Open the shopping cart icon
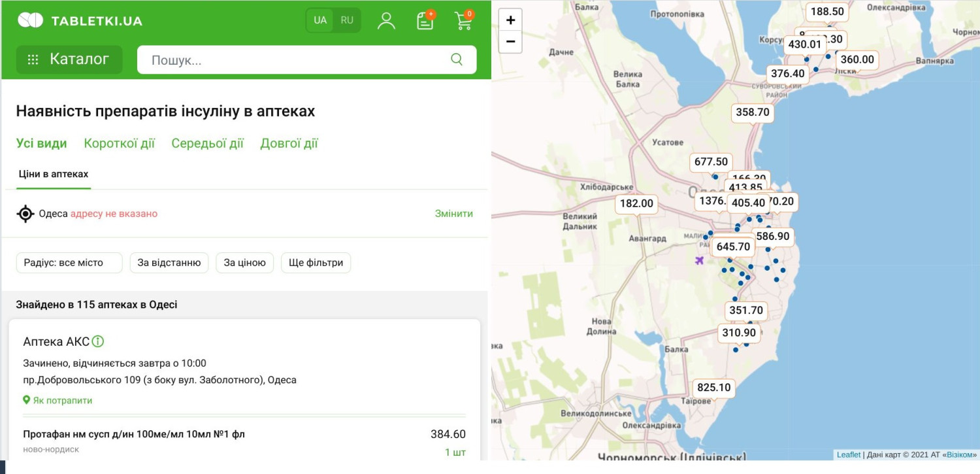The height and width of the screenshot is (474, 980). tap(463, 20)
